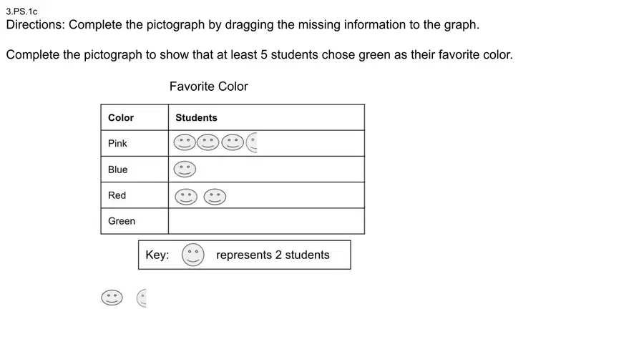Select the full smiley face below the key
The width and height of the screenshot is (644, 362).
pos(112,298)
